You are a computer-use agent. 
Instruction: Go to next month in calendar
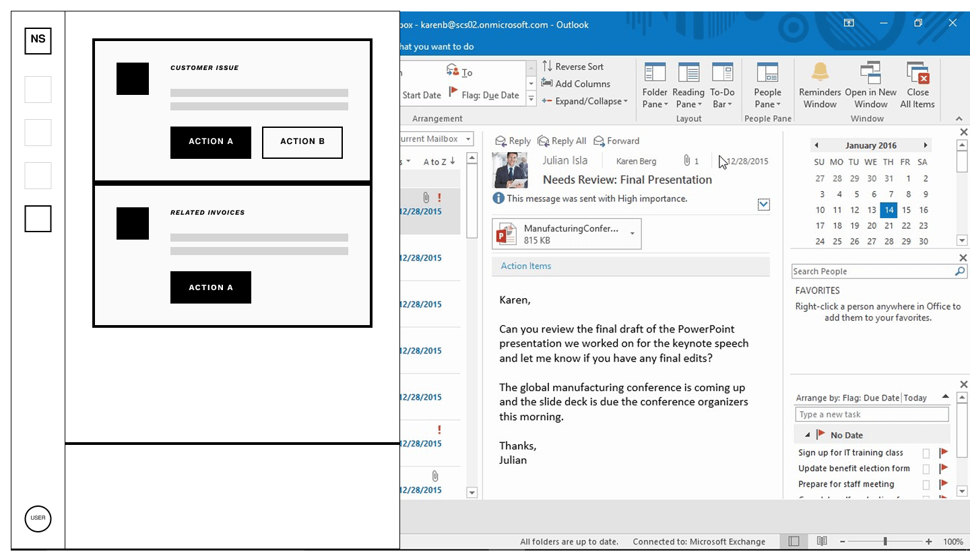point(926,145)
